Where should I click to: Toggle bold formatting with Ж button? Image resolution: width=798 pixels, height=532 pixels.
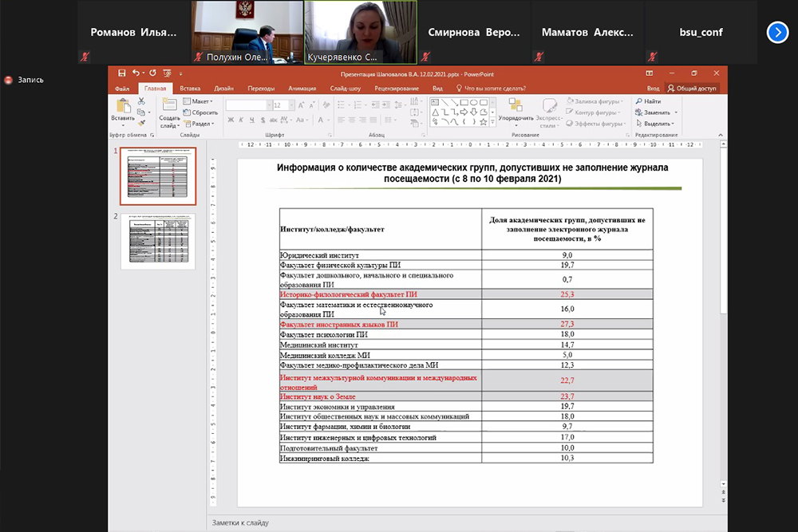click(x=230, y=120)
